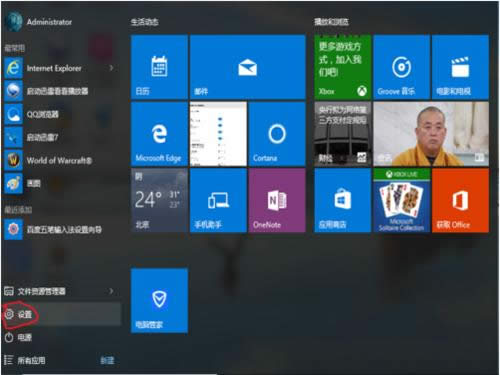This screenshot has height=375, width=500.
Task: Expand the Internet Explorer jump list arrow
Action: tap(111, 68)
